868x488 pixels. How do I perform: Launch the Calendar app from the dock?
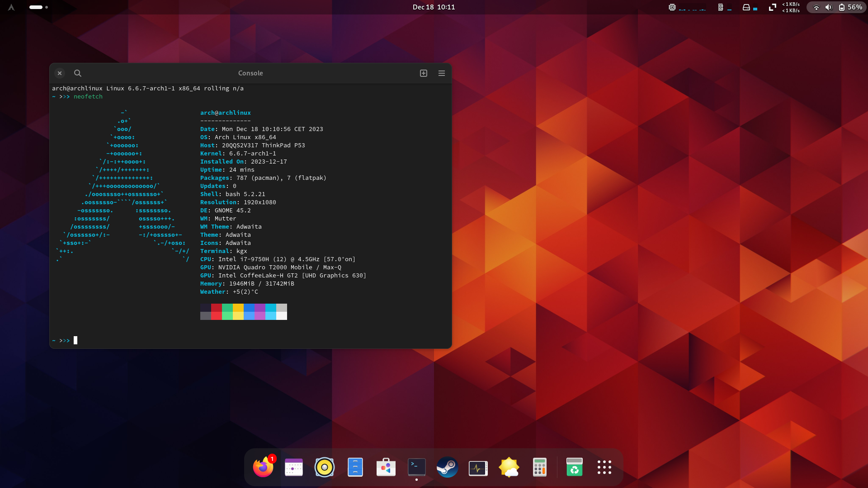click(x=294, y=467)
